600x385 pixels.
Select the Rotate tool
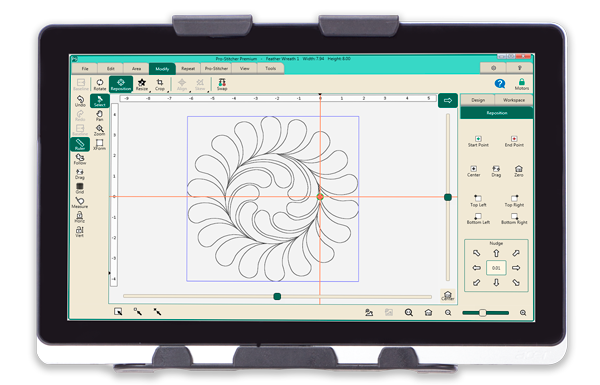[x=99, y=85]
